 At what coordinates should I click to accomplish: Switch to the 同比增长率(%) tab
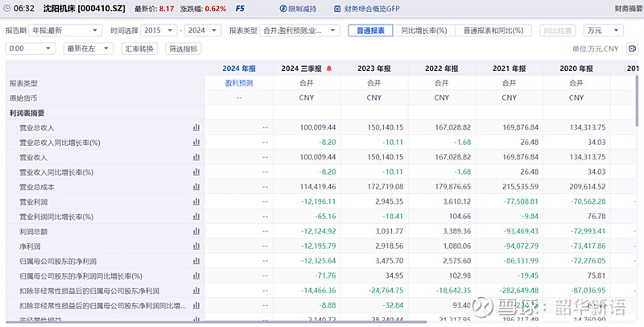[424, 31]
